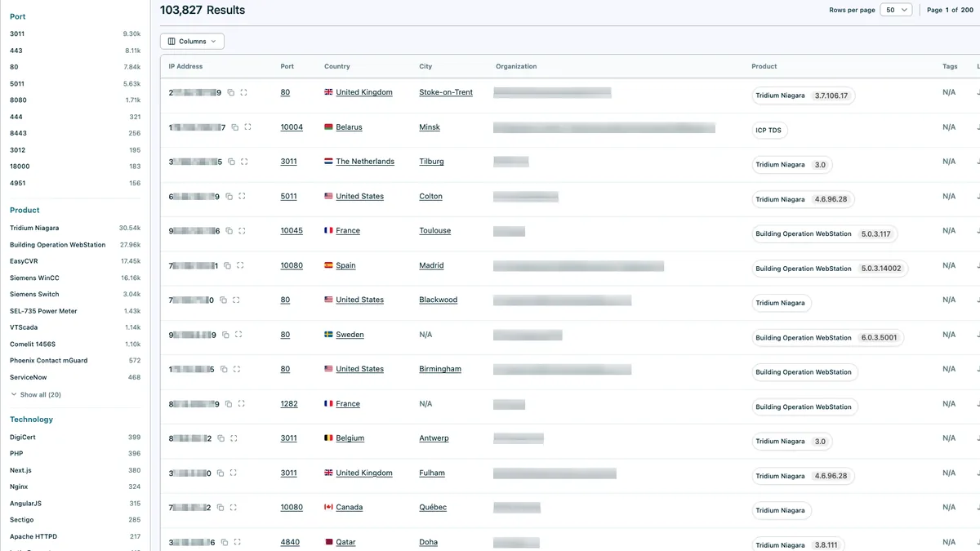Expand details icon in Toulouse row
Image resolution: width=980 pixels, height=551 pixels.
tap(243, 231)
